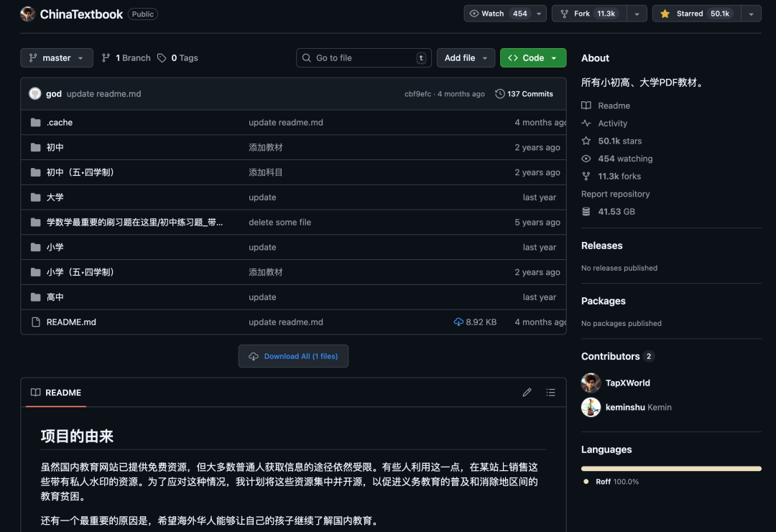This screenshot has height=532, width=776.
Task: Open the README outline list icon
Action: pos(550,392)
